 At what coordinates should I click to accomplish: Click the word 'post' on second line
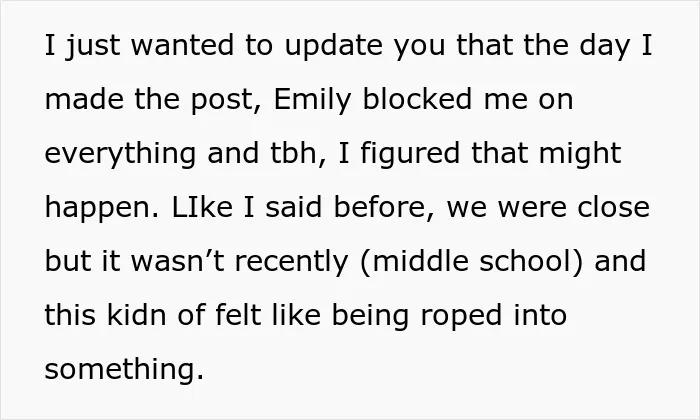222,100
